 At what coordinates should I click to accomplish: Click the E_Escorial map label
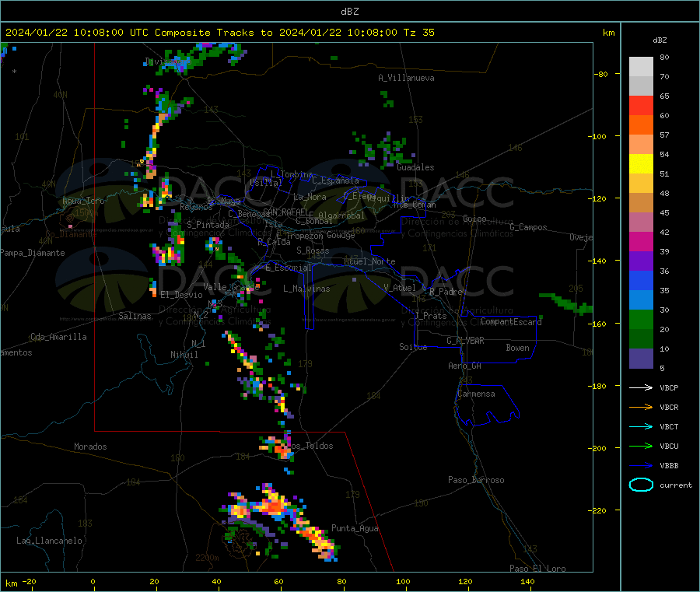point(289,268)
